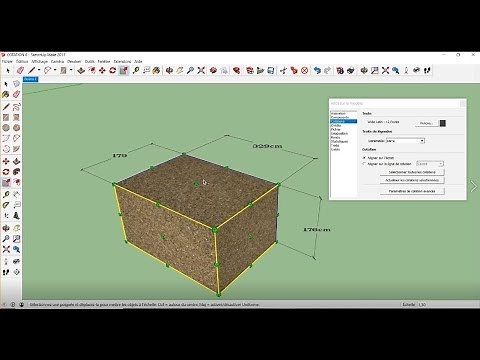Click the red circle-cross icon in top toolbar

305,70
